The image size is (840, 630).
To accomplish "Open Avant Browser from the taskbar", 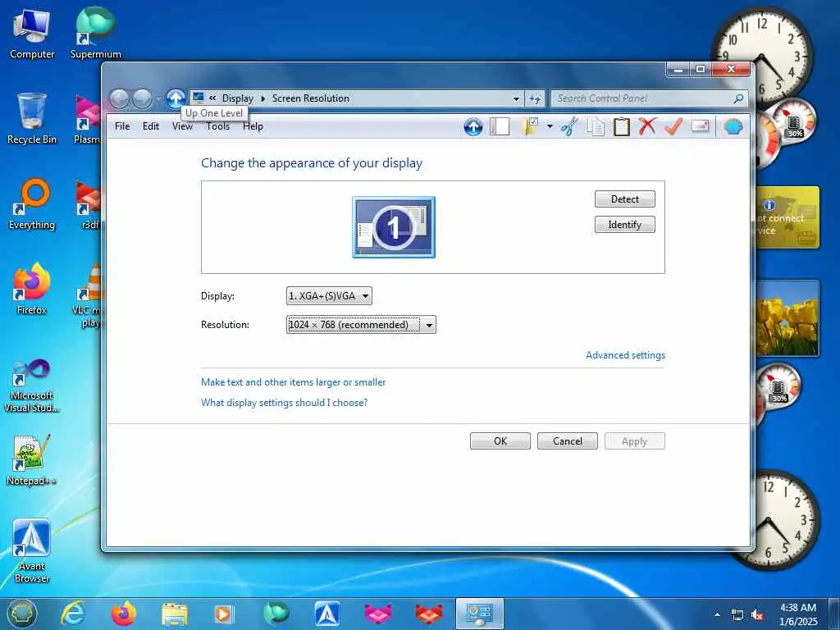I will 327,614.
